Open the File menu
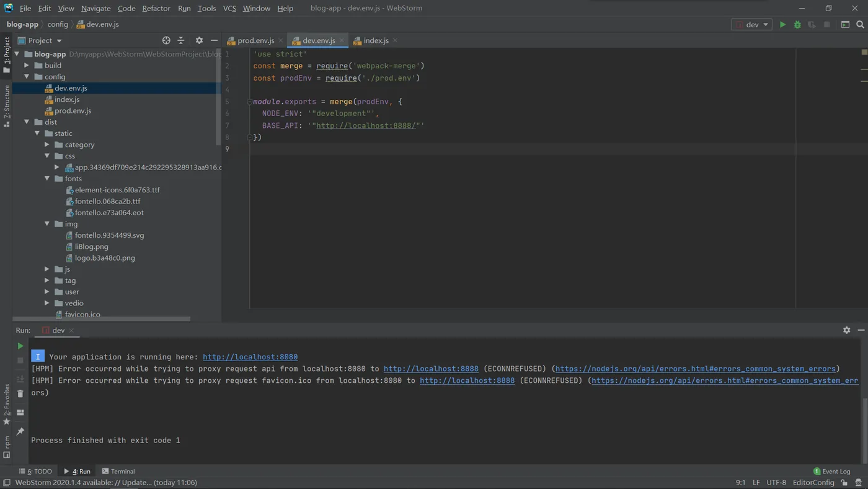 coord(25,8)
